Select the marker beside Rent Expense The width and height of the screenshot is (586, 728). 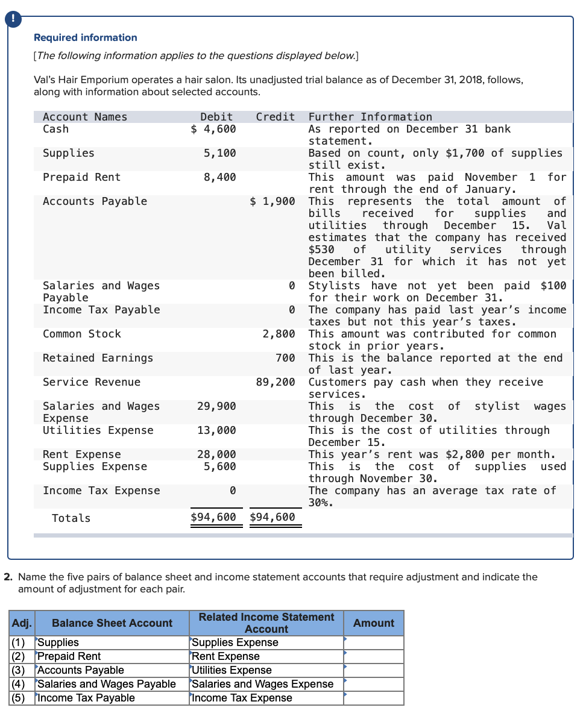[x=192, y=656]
